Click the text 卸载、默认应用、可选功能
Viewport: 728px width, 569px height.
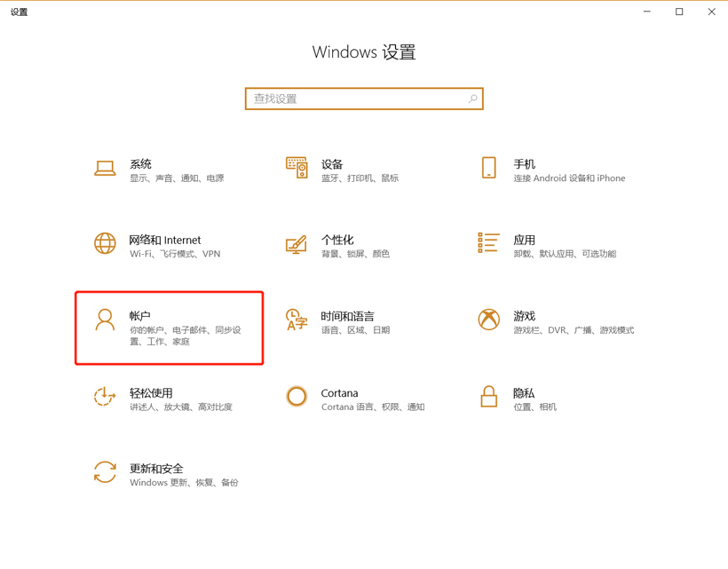pos(565,254)
